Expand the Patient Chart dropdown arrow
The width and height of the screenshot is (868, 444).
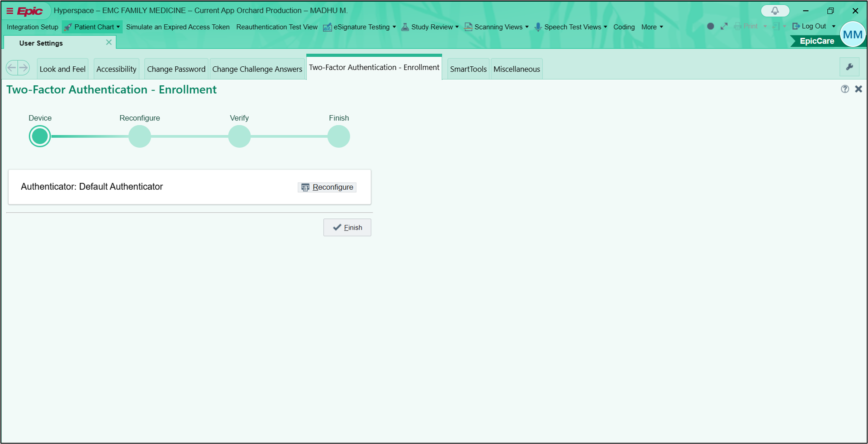tap(118, 27)
